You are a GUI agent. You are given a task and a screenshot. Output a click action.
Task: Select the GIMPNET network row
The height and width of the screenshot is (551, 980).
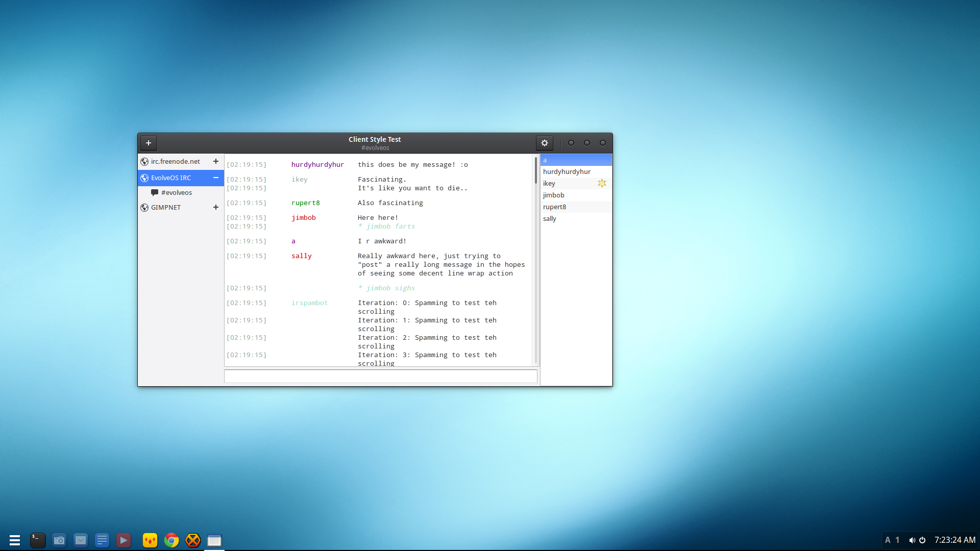[181, 207]
